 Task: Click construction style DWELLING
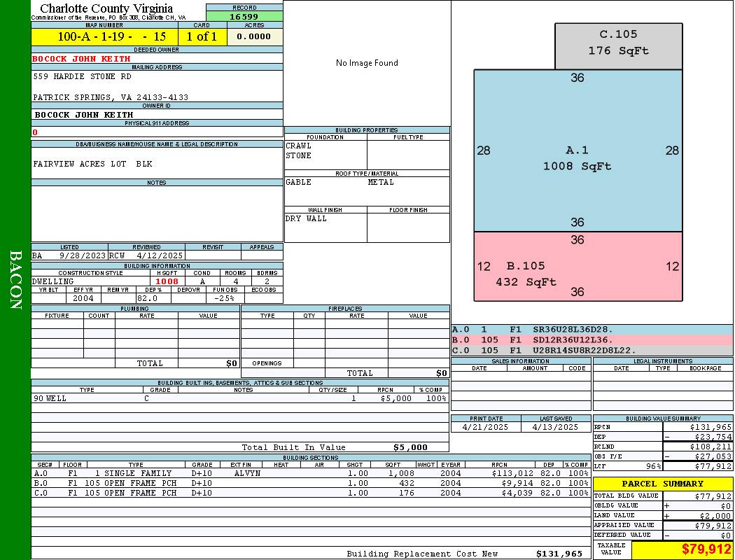pyautogui.click(x=52, y=281)
